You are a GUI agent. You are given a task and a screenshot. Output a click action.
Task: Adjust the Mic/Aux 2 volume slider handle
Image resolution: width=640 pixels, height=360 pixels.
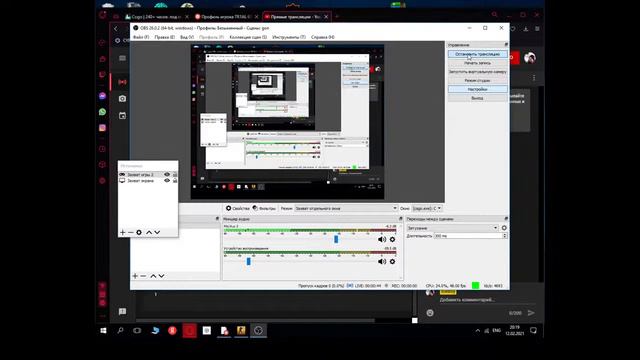click(336, 239)
